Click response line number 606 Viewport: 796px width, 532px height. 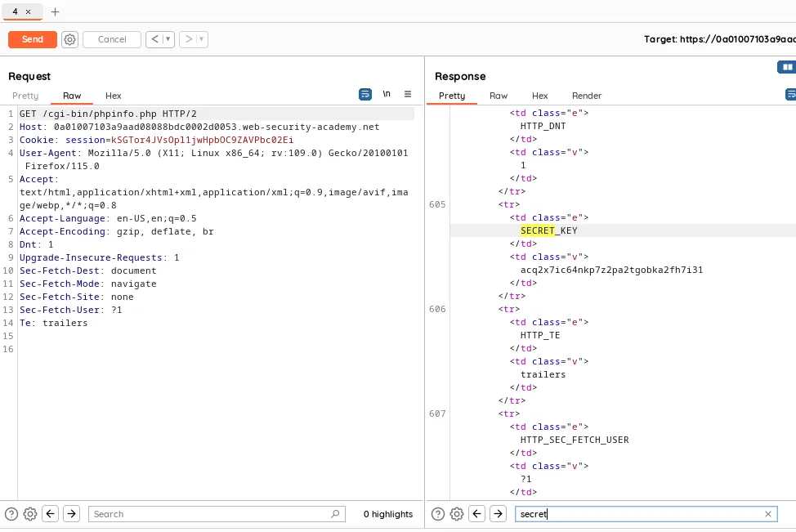pyautogui.click(x=437, y=309)
